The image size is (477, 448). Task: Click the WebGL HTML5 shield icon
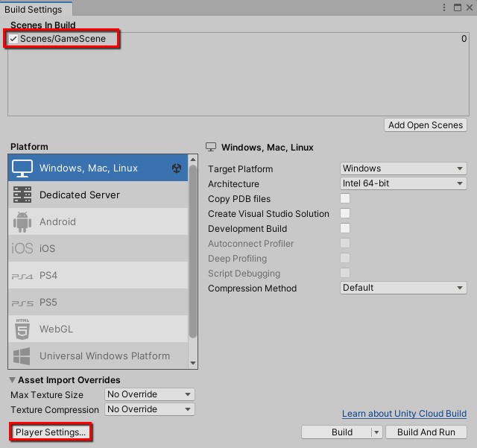coord(22,329)
